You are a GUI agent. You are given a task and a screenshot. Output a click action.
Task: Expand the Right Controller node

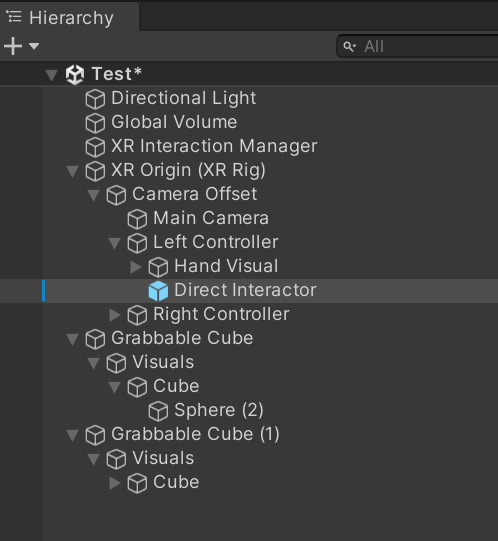click(115, 315)
